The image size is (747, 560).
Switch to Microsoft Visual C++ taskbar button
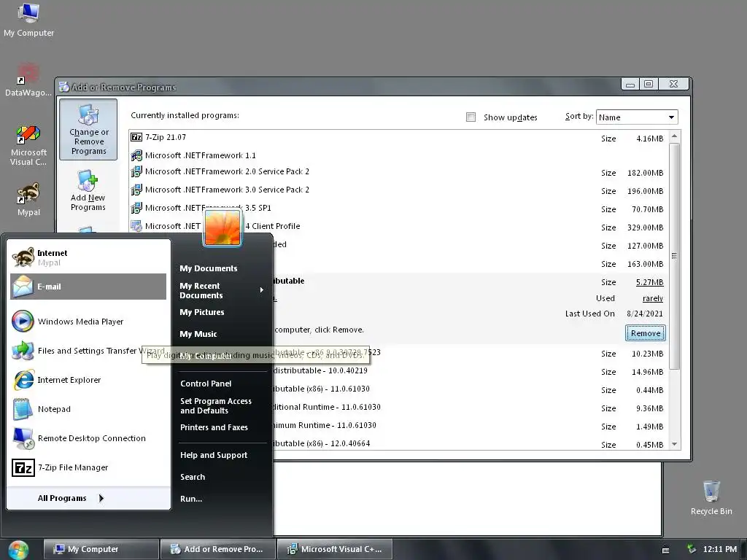pos(335,549)
